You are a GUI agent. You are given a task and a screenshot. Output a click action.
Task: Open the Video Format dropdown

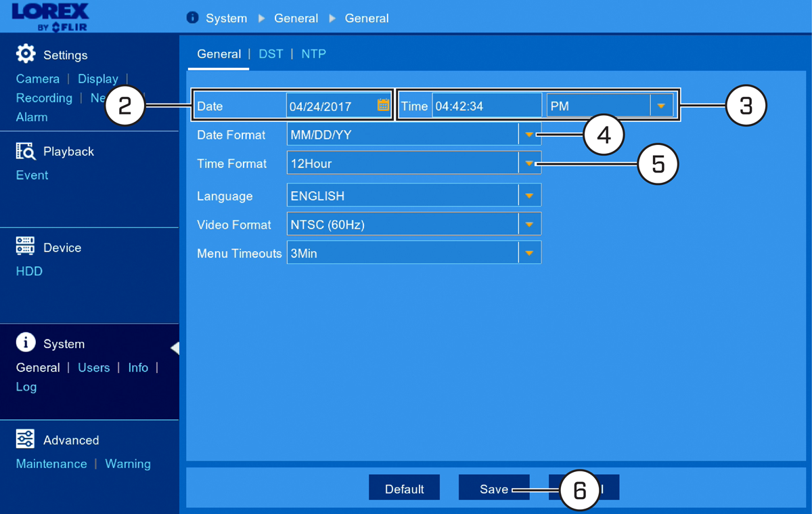tap(529, 224)
